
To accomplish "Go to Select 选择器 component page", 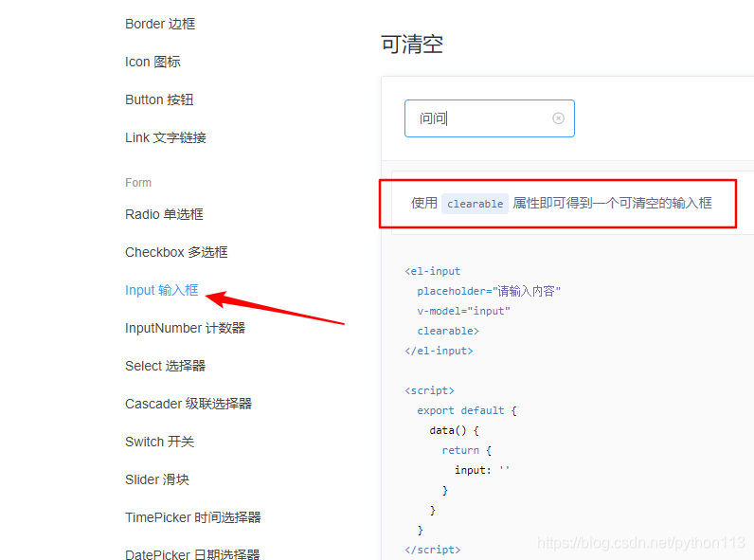I will click(x=165, y=366).
